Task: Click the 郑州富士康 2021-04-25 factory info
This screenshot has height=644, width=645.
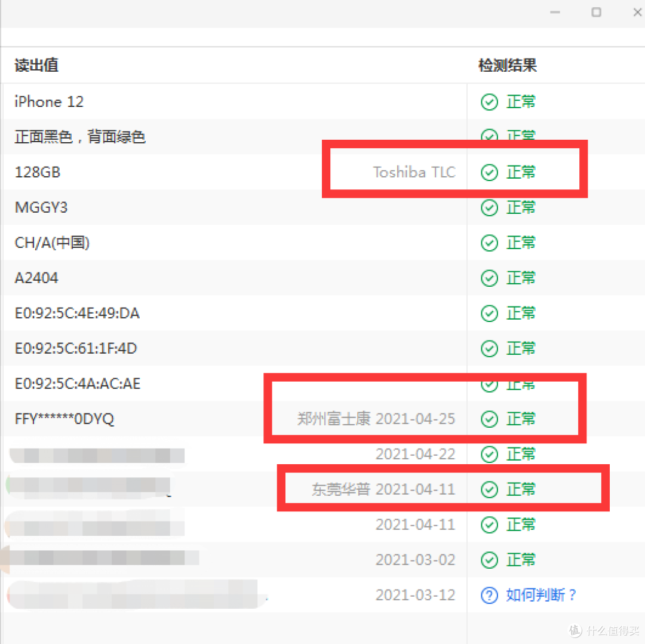Action: (376, 419)
